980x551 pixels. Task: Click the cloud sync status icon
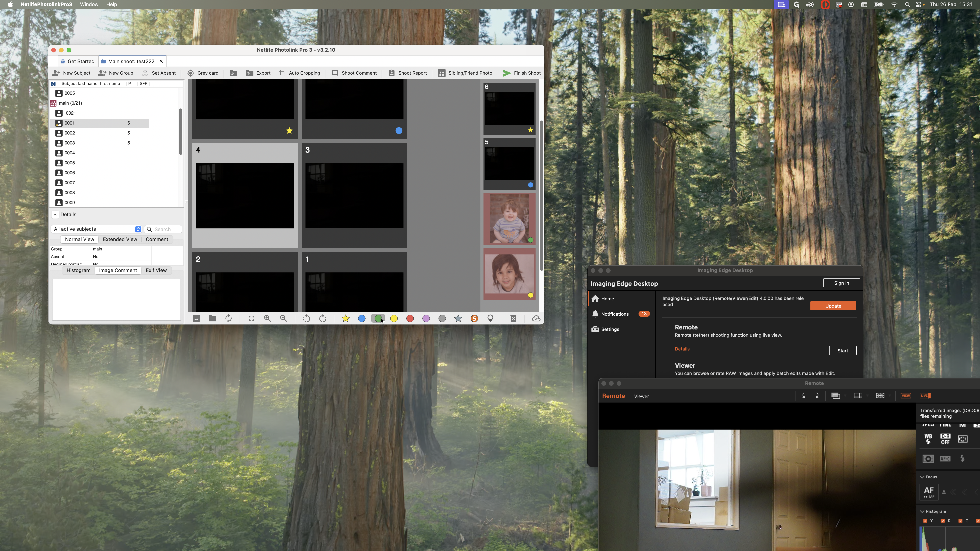[536, 319]
